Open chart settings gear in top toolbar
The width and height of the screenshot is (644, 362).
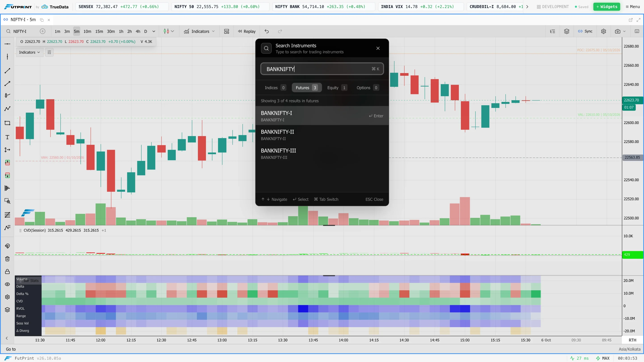pyautogui.click(x=604, y=31)
